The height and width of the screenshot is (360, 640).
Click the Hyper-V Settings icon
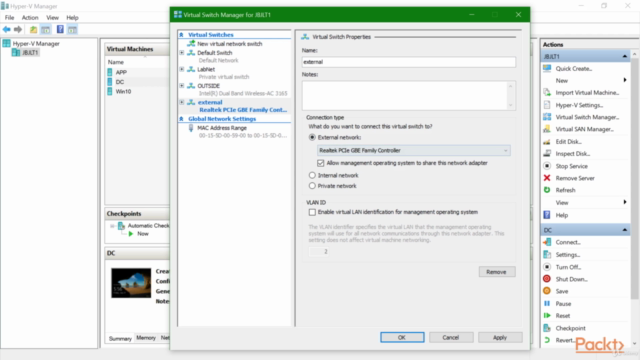coord(547,105)
